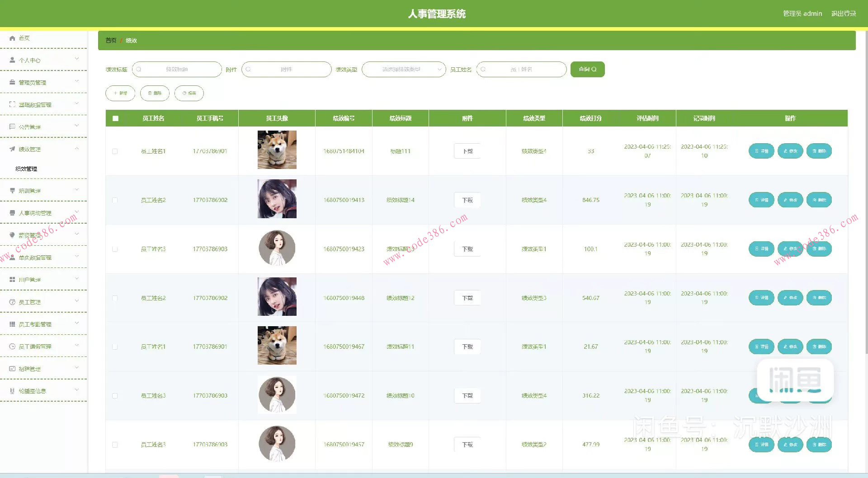Expand 培训管理 using its chevron
This screenshot has width=868, height=478.
[x=77, y=189]
